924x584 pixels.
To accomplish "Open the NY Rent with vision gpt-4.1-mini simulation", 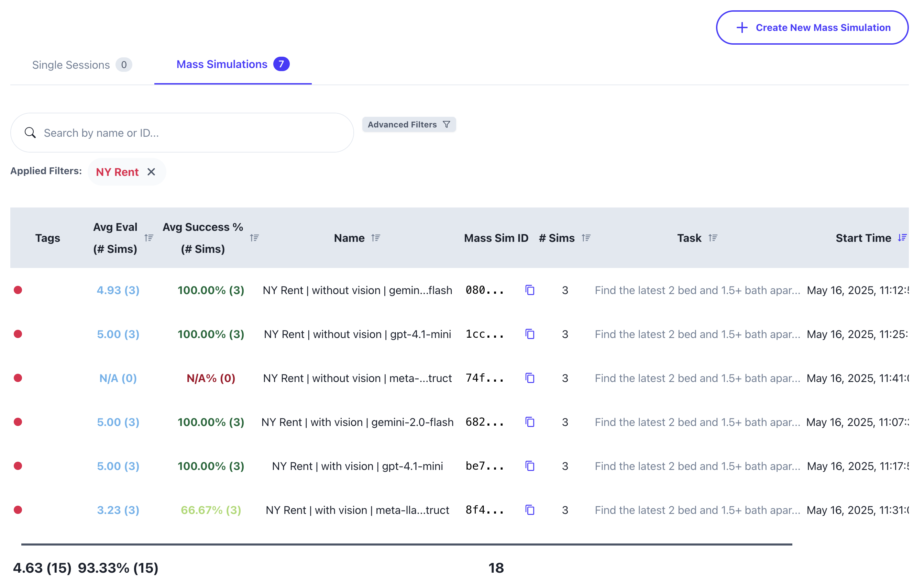I will pyautogui.click(x=357, y=466).
